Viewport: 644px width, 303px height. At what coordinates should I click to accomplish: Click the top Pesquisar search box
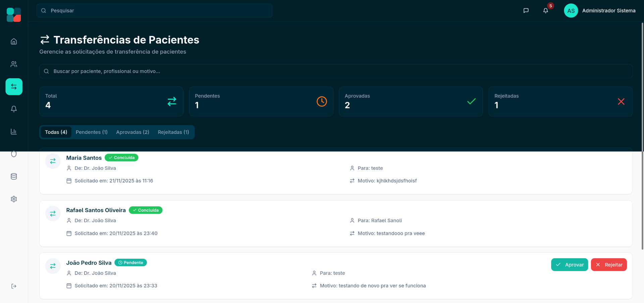154,11
